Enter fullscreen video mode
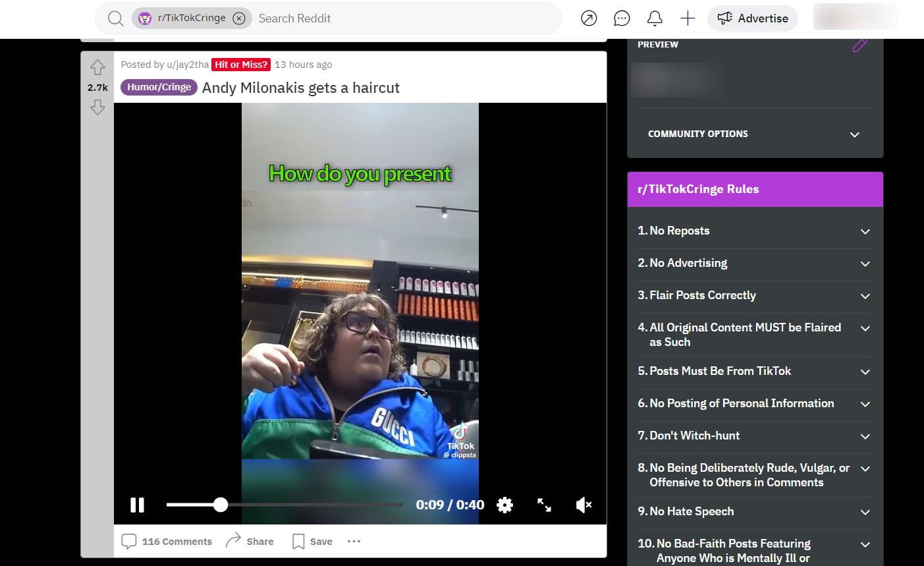924x566 pixels. [544, 505]
